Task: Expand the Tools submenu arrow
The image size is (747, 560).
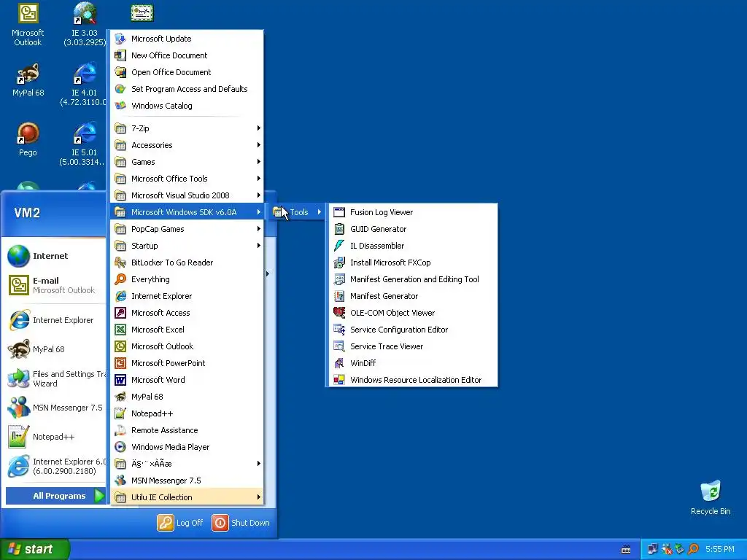Action: coord(320,212)
